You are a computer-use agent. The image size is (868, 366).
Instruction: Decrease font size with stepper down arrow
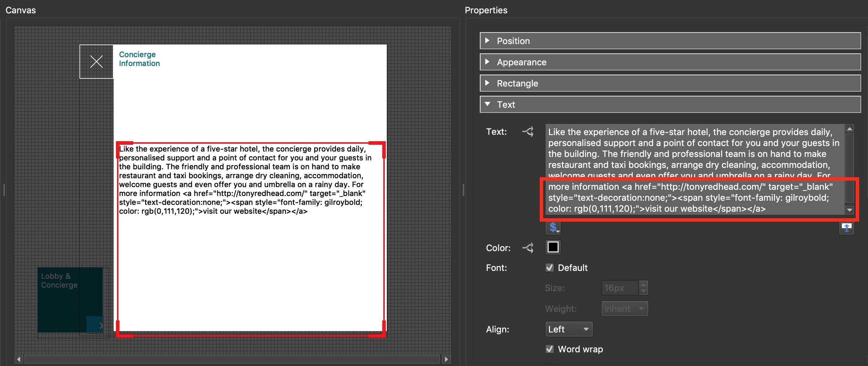643,291
